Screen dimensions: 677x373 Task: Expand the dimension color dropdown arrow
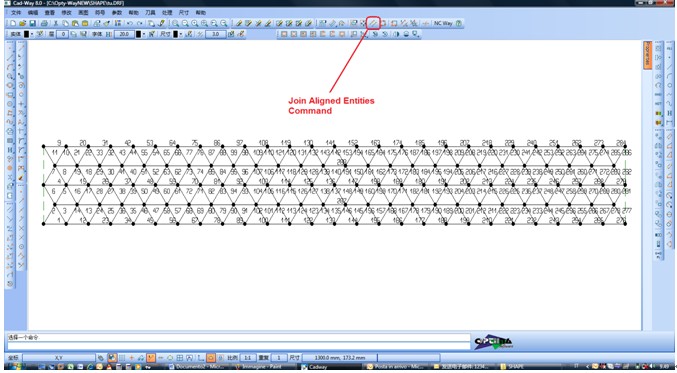point(180,34)
